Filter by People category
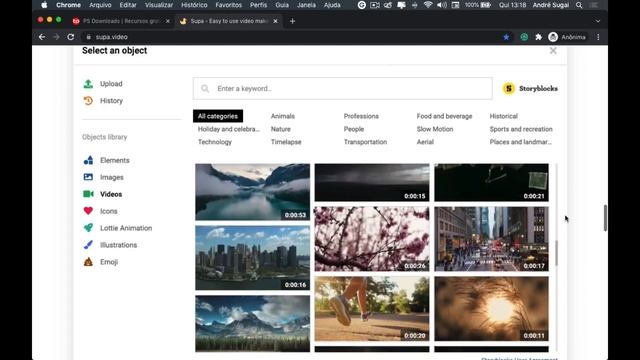 tap(354, 129)
